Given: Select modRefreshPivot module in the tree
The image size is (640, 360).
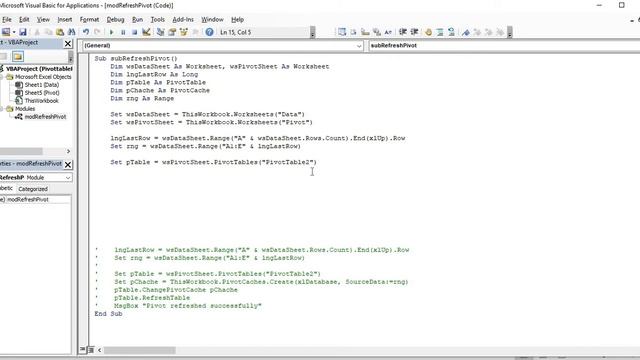Looking at the screenshot, I should pyautogui.click(x=45, y=117).
